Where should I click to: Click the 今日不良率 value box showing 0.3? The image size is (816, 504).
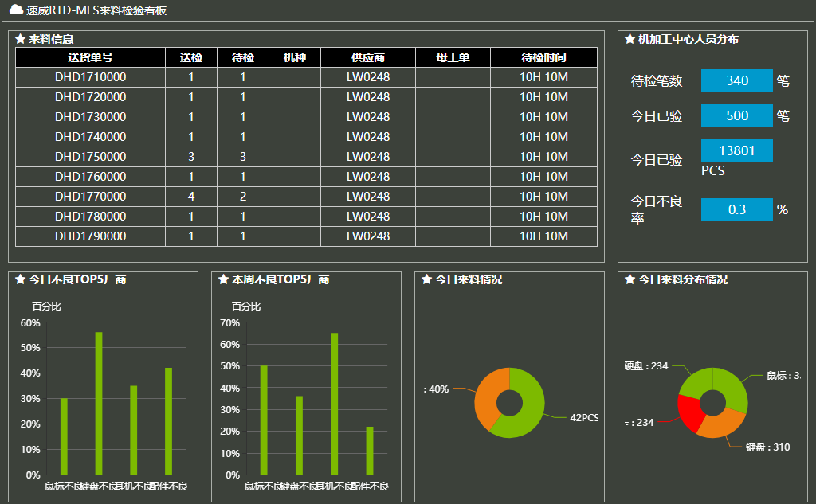(736, 209)
